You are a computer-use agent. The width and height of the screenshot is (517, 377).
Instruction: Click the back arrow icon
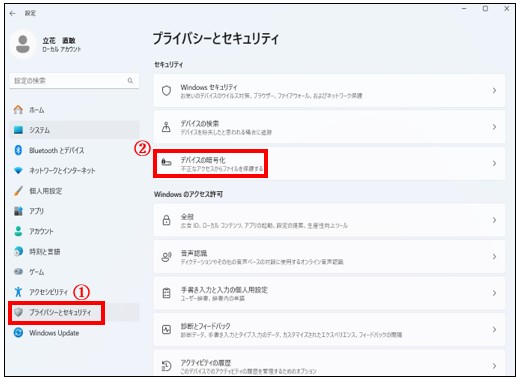click(x=13, y=13)
